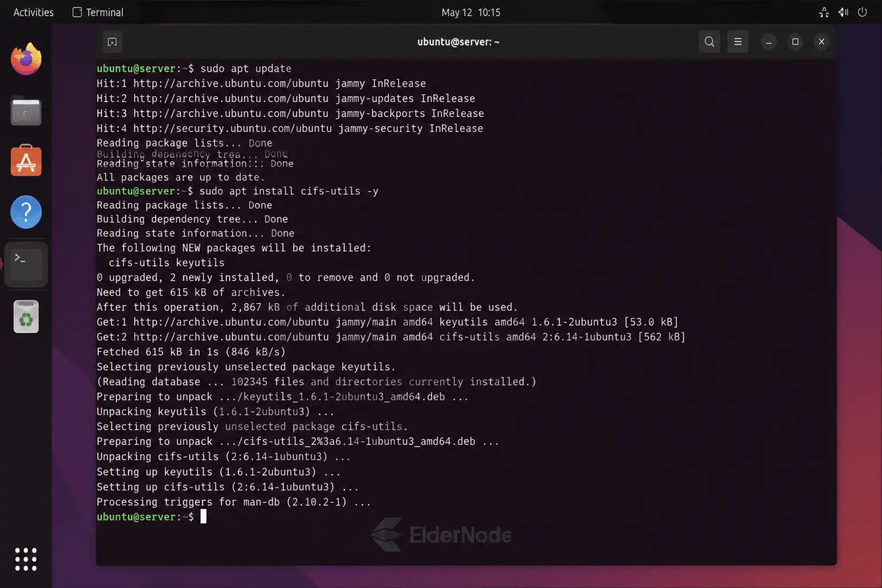Click the 'Fetched 615 kB in 1s' line
882x588 pixels.
191,351
